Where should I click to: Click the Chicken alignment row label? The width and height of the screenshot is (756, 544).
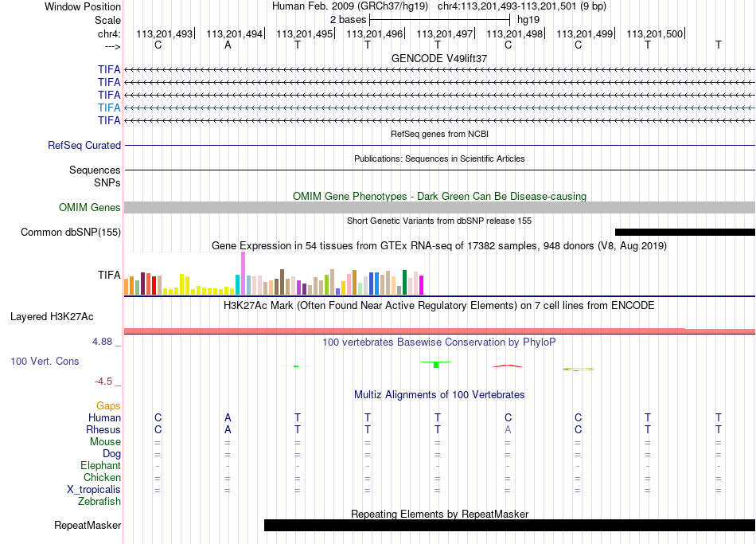(x=102, y=477)
